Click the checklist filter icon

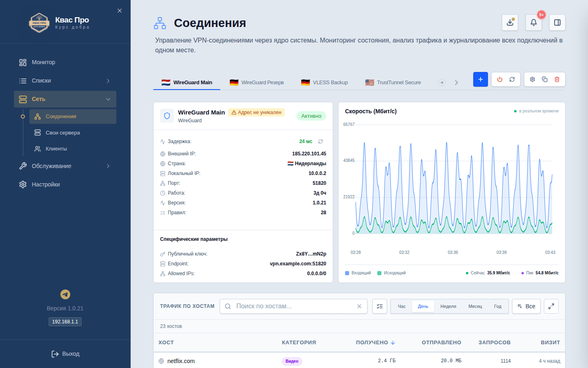pos(380,306)
